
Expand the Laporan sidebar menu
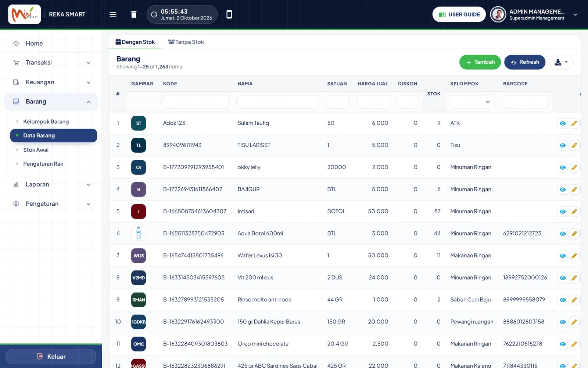pyautogui.click(x=51, y=184)
